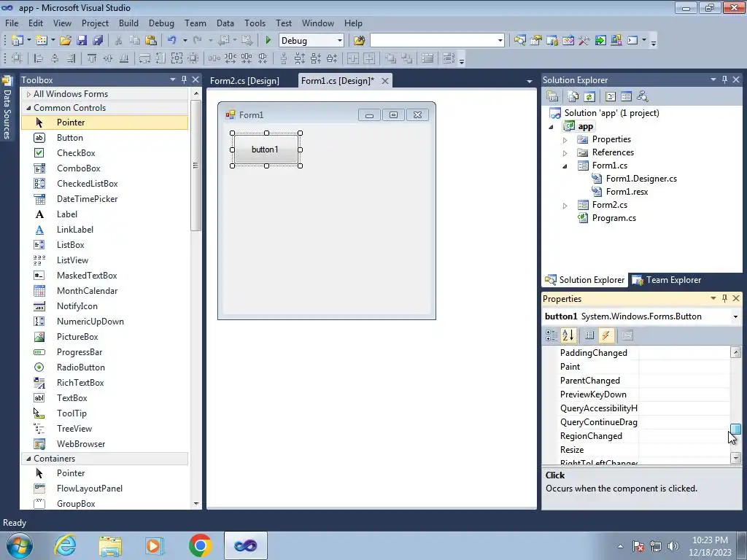Click Bring to Front layout icon
747x560 pixels.
(x=391, y=58)
